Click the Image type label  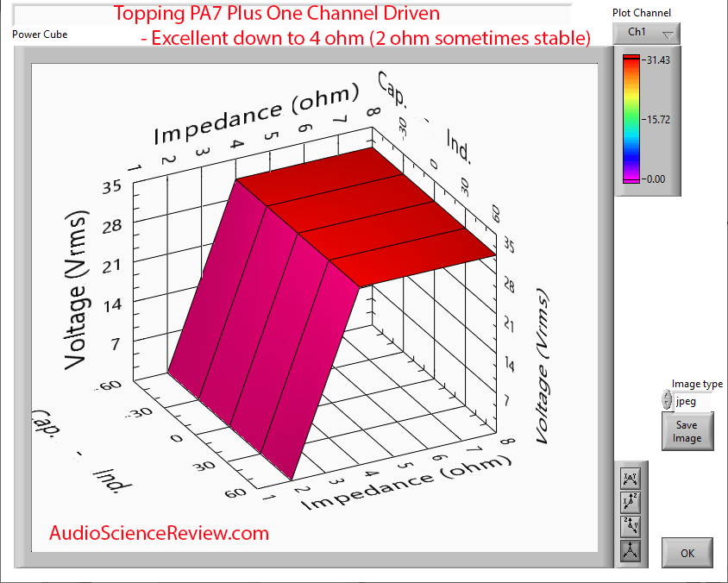coord(697,384)
